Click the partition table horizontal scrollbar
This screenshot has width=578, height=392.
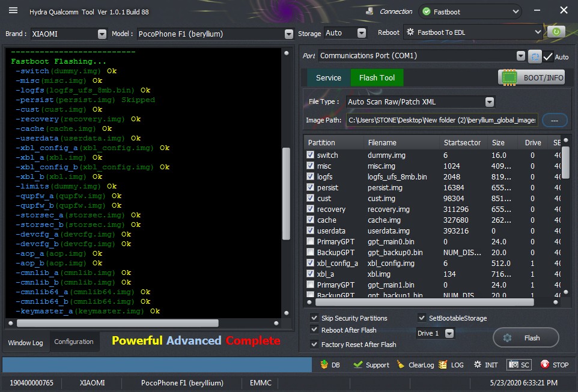click(x=425, y=302)
